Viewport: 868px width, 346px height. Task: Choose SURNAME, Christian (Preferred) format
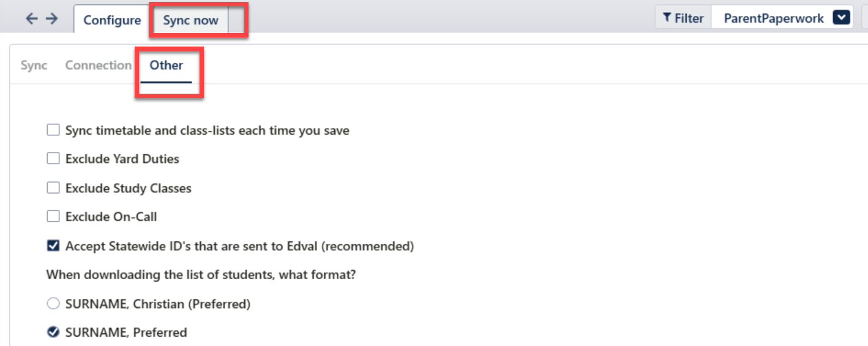[x=53, y=304]
